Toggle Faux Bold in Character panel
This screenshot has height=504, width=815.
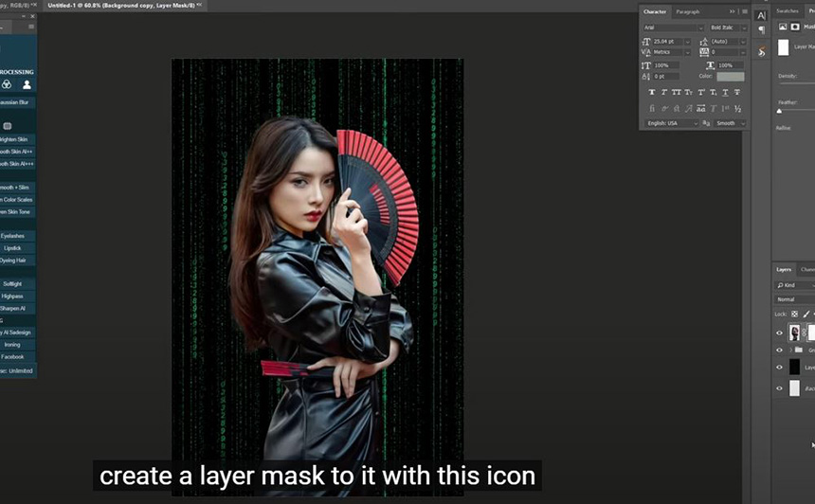[652, 92]
